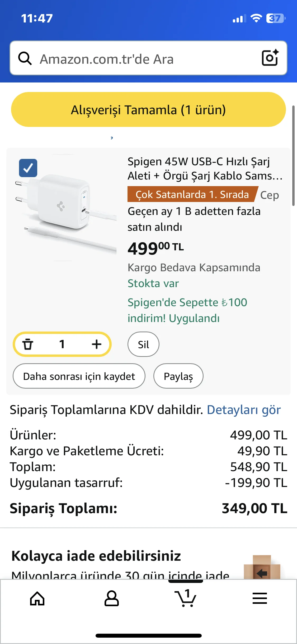Focus the Amazon.com.tr'de Ara search field
The width and height of the screenshot is (297, 644).
pyautogui.click(x=143, y=59)
